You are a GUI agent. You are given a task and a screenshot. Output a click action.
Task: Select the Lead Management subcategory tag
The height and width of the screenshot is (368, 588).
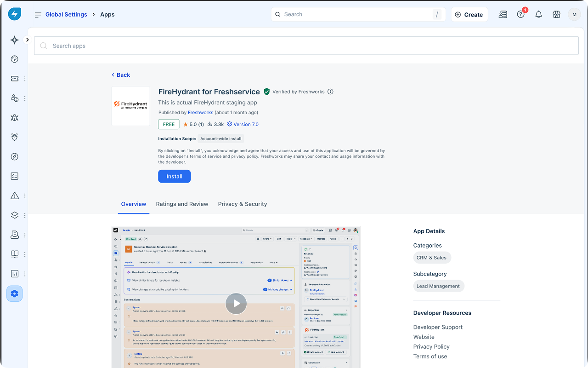coord(438,286)
